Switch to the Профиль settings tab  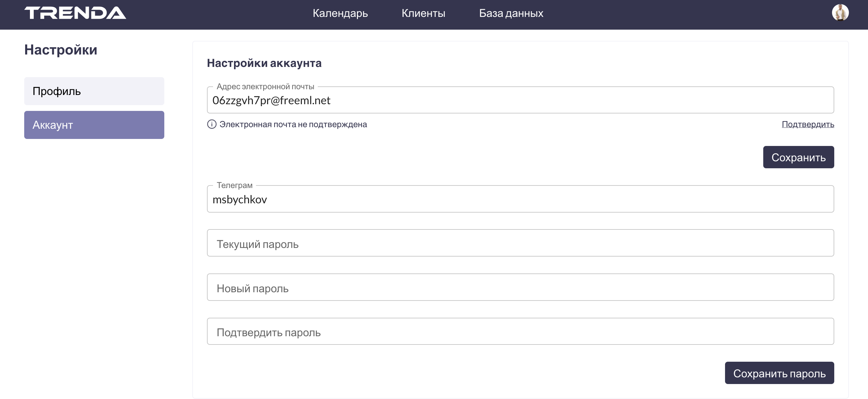pyautogui.click(x=94, y=91)
